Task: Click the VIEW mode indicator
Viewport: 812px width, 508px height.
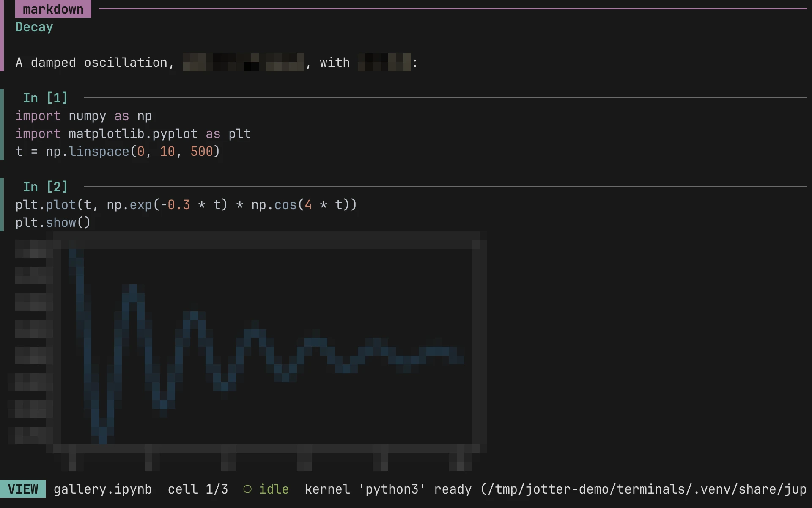Action: (23, 489)
